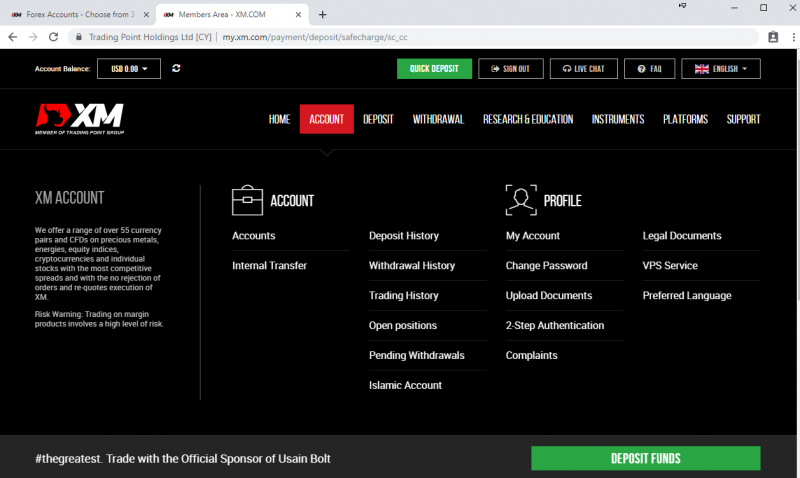The image size is (800, 478).
Task: Open Legal Documents
Action: [682, 236]
